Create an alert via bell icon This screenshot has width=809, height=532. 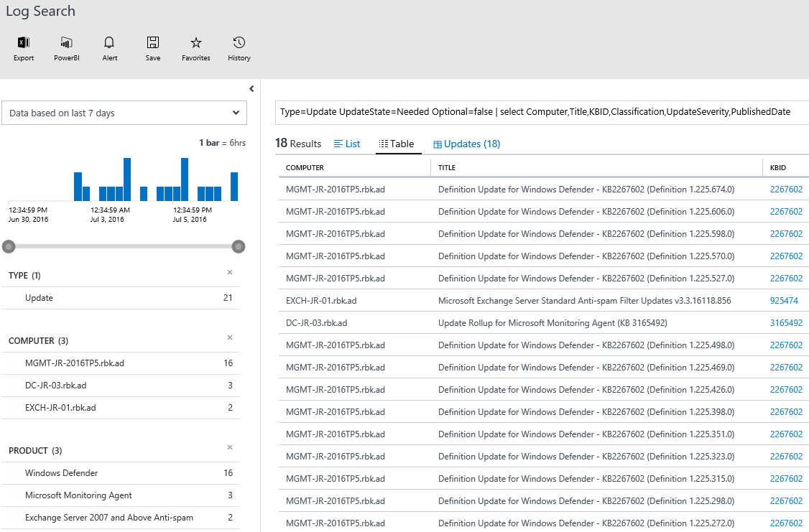(109, 43)
